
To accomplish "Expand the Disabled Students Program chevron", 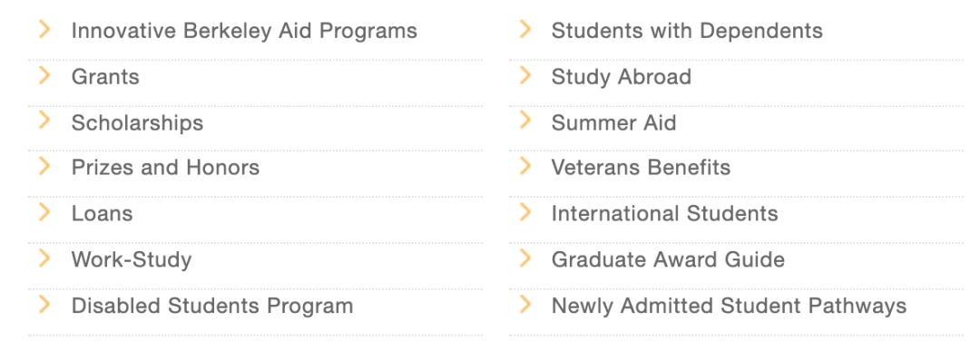I will pos(44,304).
